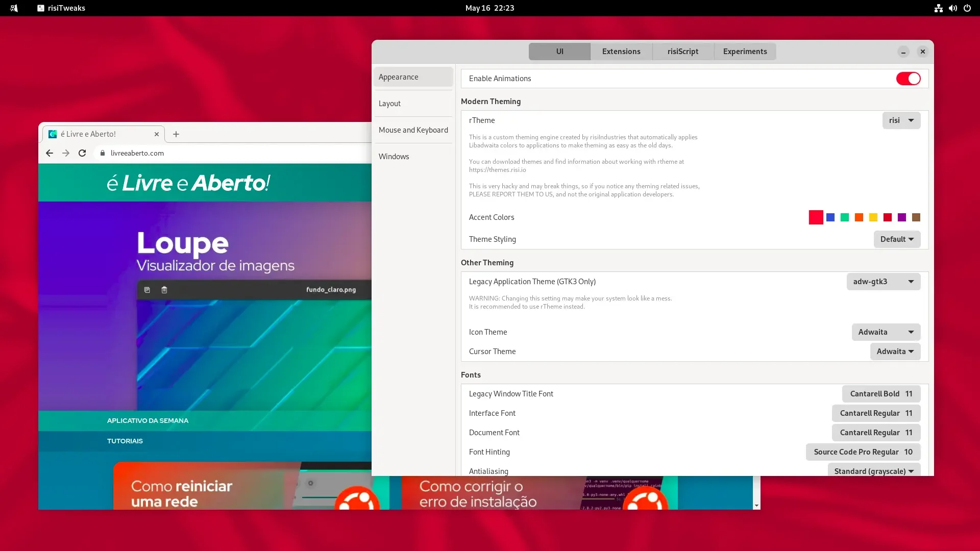Switch to the risiScript tab

[x=683, y=52]
